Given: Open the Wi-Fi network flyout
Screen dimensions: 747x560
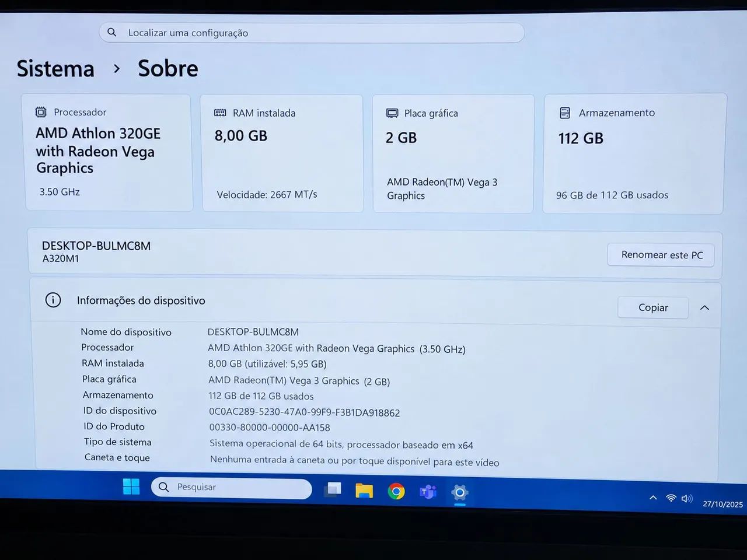Looking at the screenshot, I should click(671, 498).
